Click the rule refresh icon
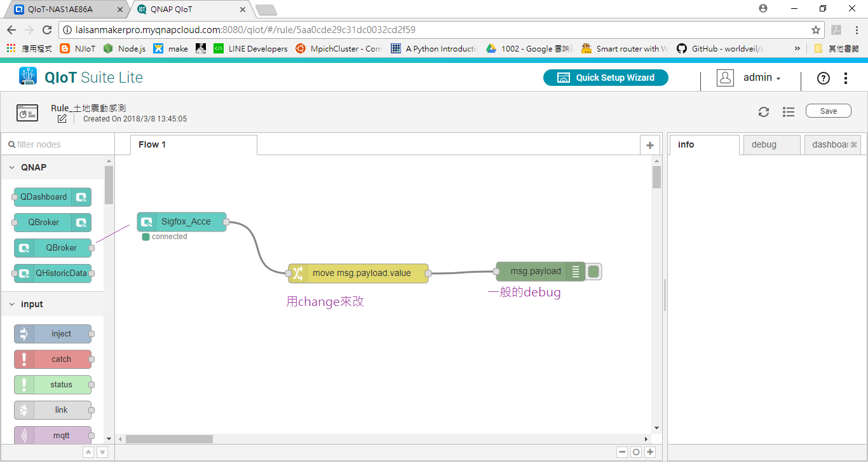 click(764, 112)
